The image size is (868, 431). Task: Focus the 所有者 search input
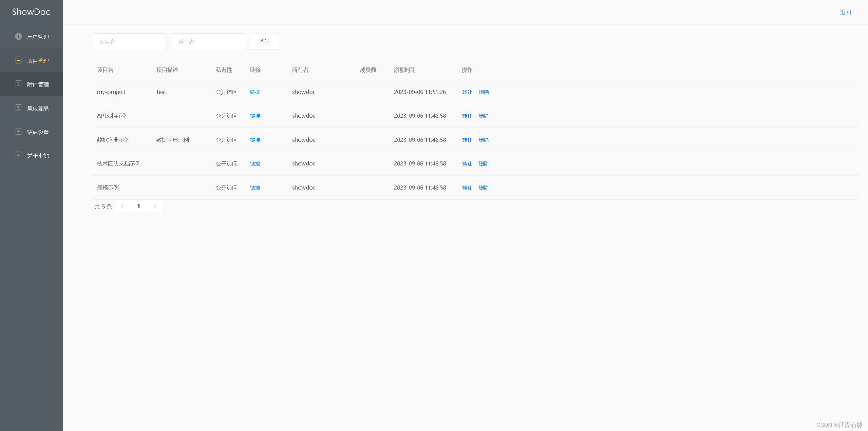coord(208,42)
